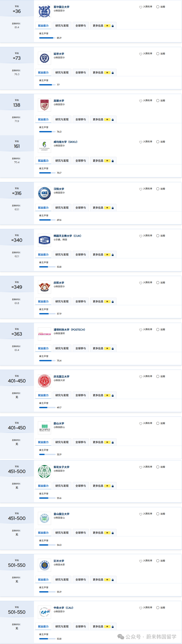Click the 401-450 rank of 庆北国立大学
The image size is (182, 644).
pyautogui.click(x=17, y=381)
